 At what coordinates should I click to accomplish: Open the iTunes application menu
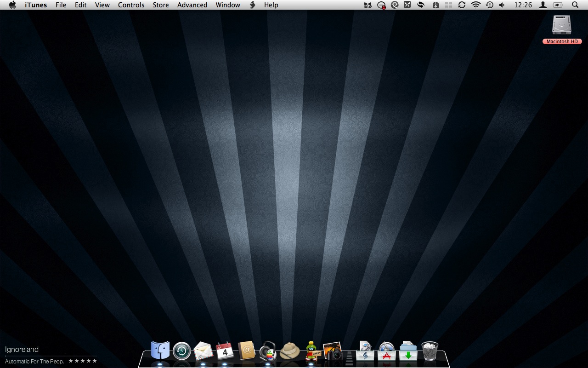36,5
